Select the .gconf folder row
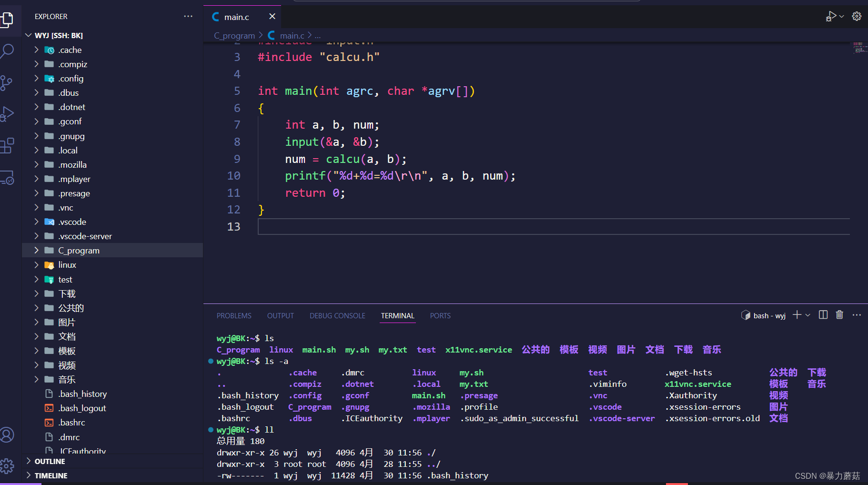This screenshot has width=868, height=485. [113, 121]
